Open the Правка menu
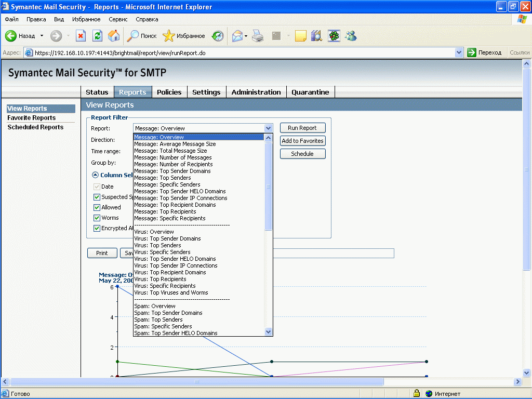Viewport: 532px width, 399px height. 36,19
